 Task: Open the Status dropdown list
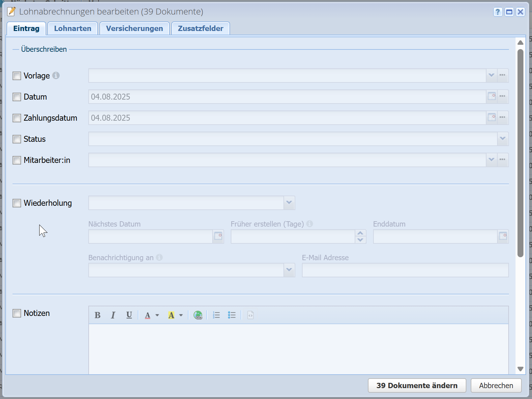click(x=502, y=139)
